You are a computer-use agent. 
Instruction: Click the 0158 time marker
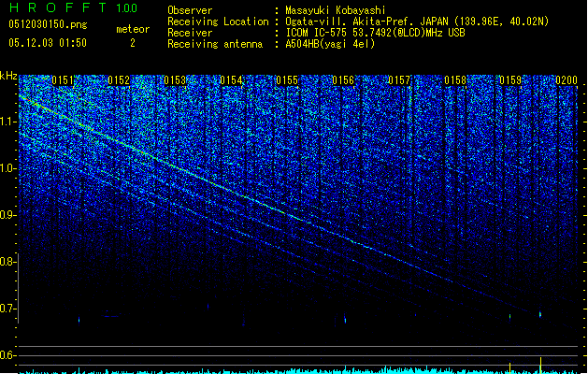(455, 80)
